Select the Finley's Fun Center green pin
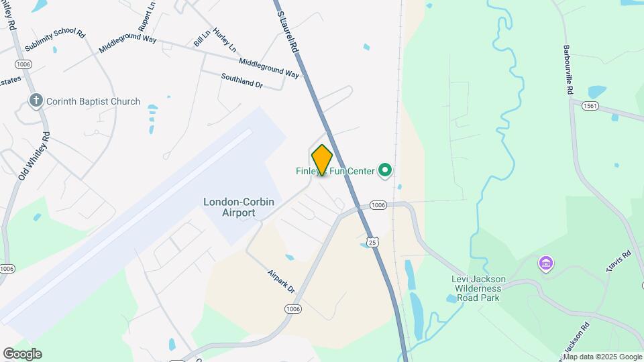 pos(385,171)
